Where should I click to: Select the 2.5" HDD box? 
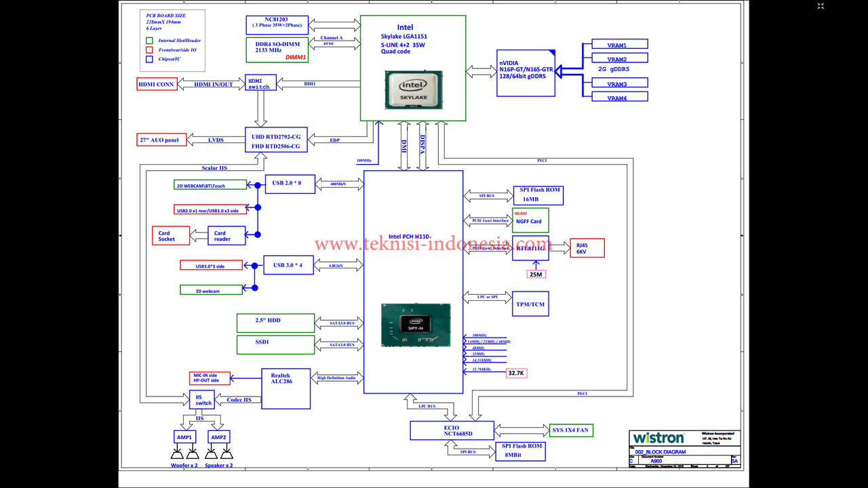275,323
